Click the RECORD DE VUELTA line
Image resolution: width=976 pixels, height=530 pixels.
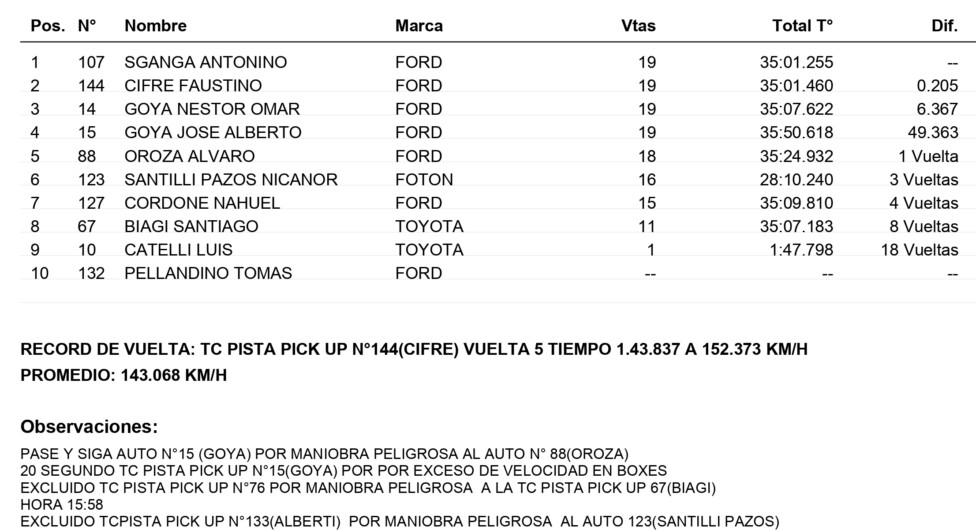(414, 349)
